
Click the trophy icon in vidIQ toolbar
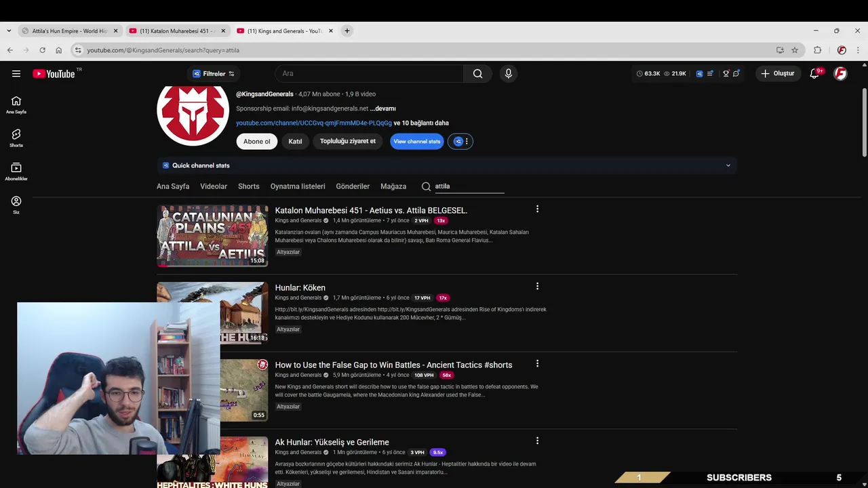[726, 74]
